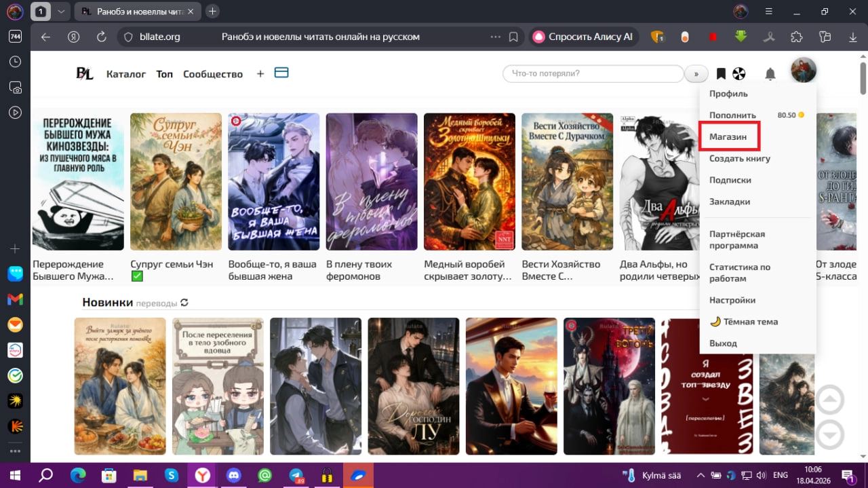Select Пополнить in the user menu
The width and height of the screenshot is (868, 488).
[x=732, y=115]
